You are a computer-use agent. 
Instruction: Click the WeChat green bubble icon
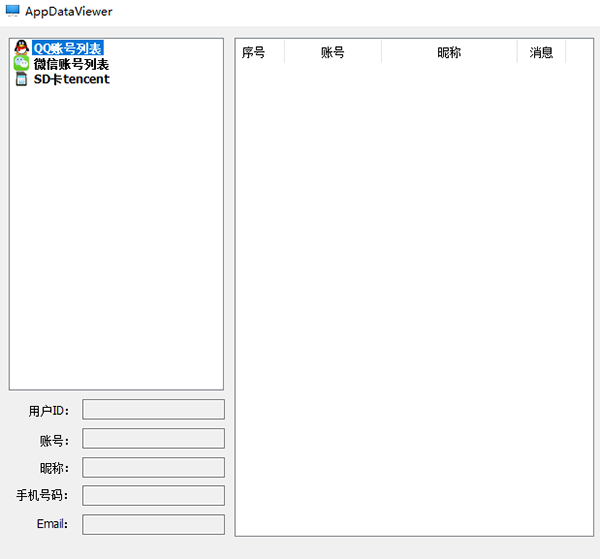[21, 64]
